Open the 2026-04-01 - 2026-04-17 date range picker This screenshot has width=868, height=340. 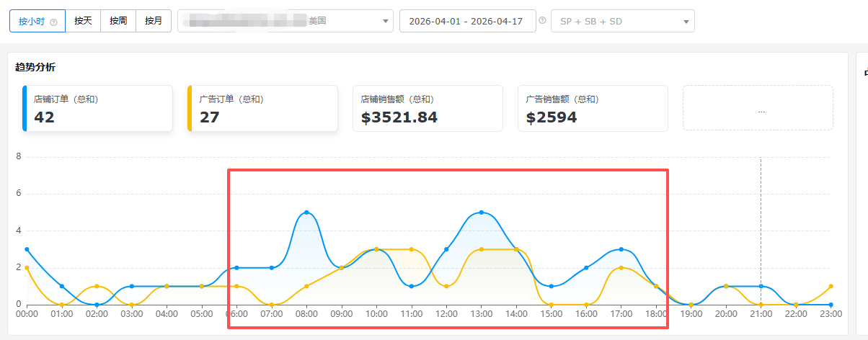[x=467, y=21]
